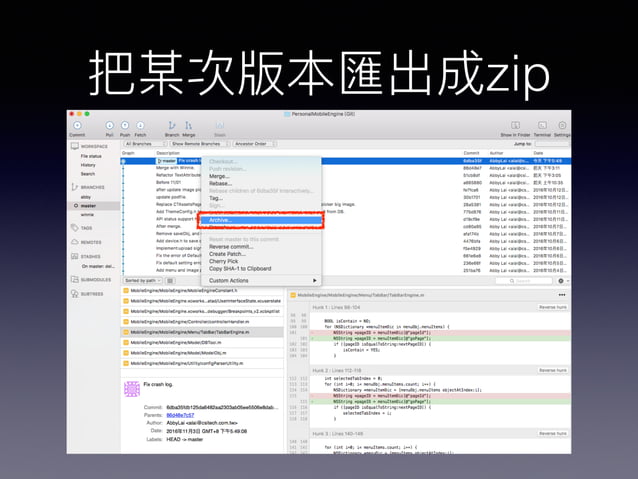Open the parent commit hash link
The image size is (638, 479).
click(180, 415)
